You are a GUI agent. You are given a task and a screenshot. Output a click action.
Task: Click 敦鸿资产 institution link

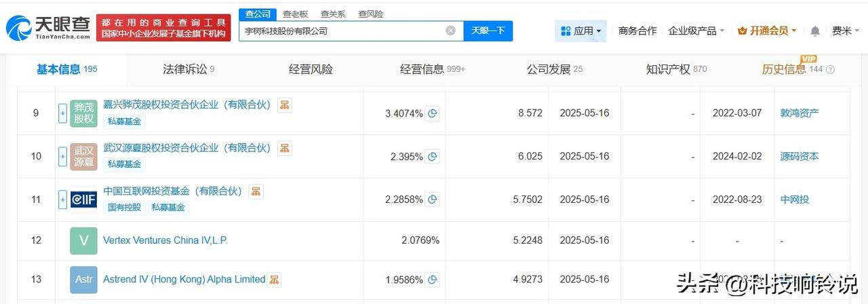pyautogui.click(x=800, y=113)
